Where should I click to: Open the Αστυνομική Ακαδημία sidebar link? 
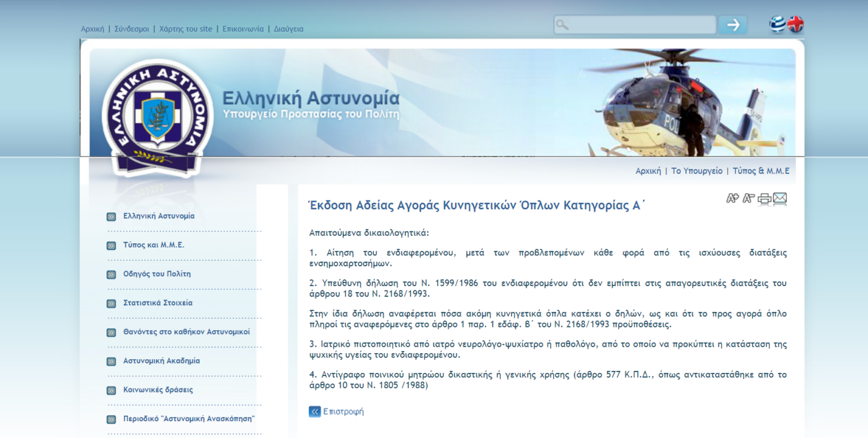[161, 360]
